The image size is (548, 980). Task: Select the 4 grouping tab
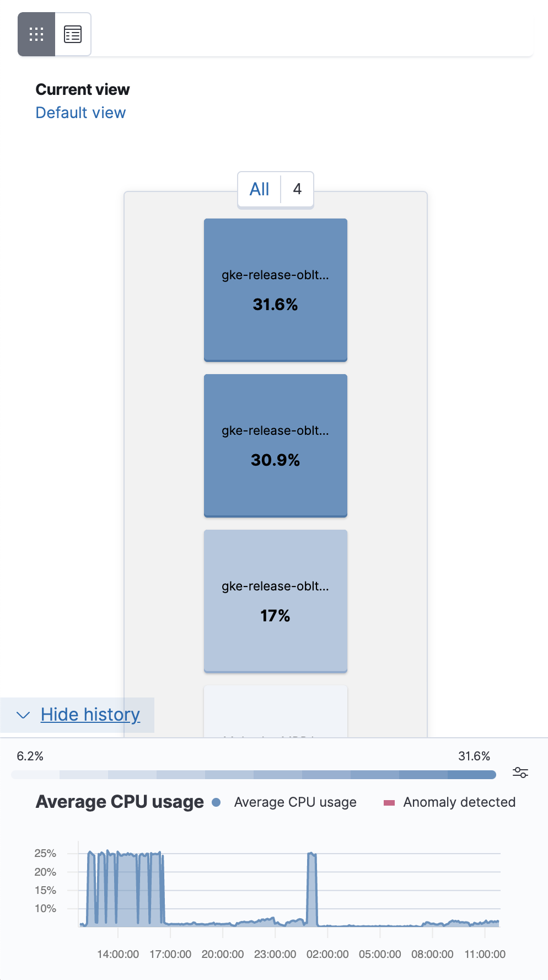click(x=297, y=189)
